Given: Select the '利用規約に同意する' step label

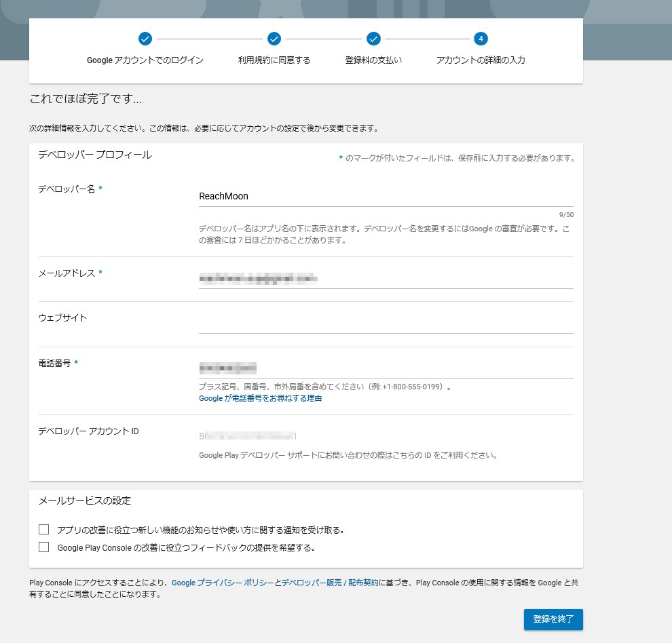Looking at the screenshot, I should tap(274, 60).
